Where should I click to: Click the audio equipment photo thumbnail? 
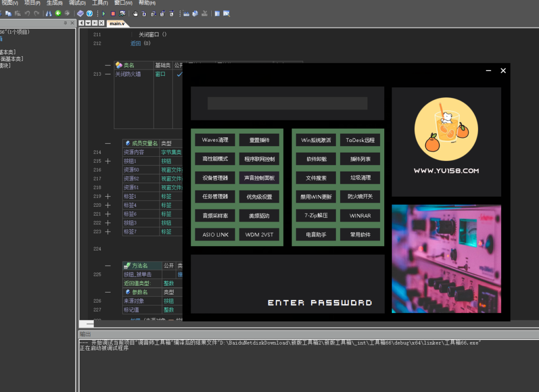pos(446,259)
